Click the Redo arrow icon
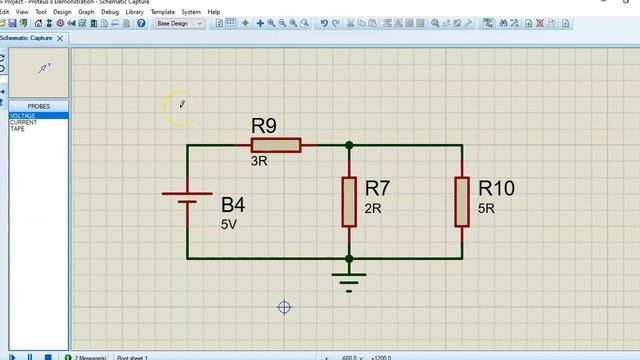Image resolution: width=640 pixels, height=360 pixels. tap(336, 23)
